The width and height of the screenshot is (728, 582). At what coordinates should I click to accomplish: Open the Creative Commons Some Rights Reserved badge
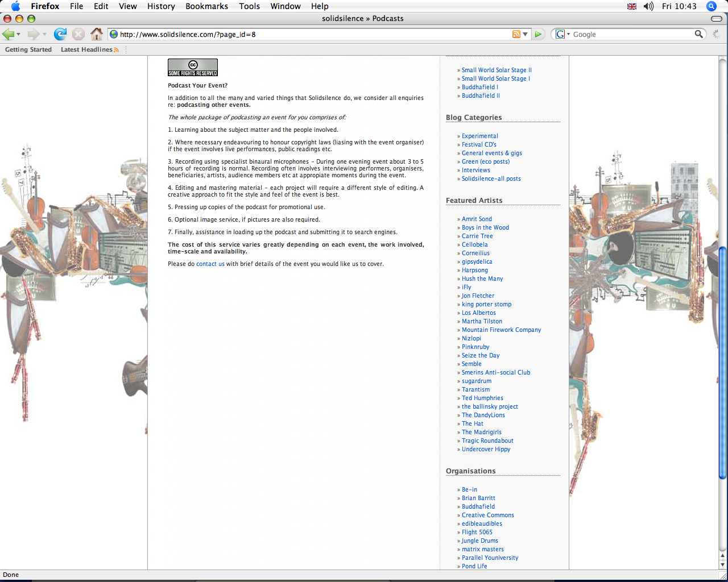point(193,68)
